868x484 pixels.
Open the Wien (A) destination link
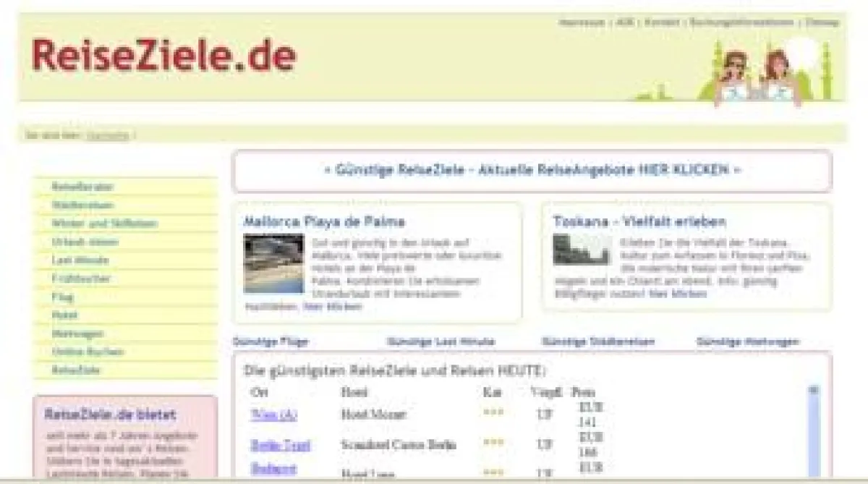point(273,415)
